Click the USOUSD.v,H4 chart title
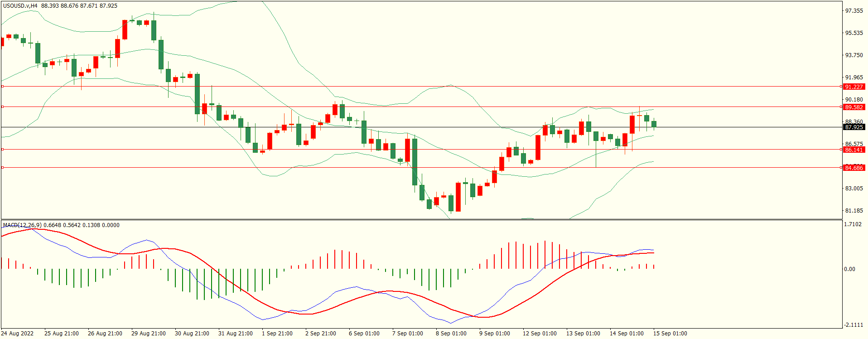868x339 pixels. click(x=20, y=6)
